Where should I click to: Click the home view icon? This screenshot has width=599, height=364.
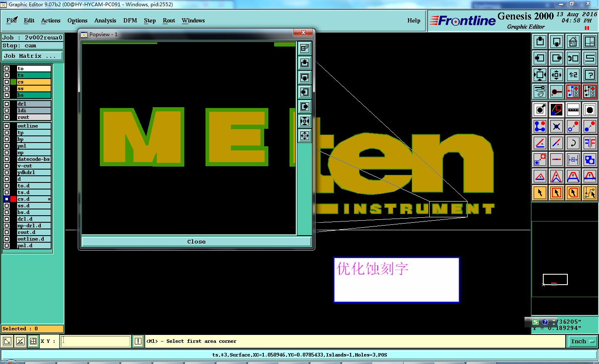573,42
